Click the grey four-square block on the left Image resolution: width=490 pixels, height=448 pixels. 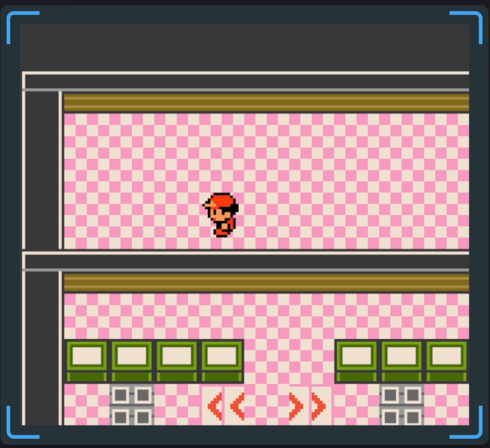pyautogui.click(x=132, y=405)
